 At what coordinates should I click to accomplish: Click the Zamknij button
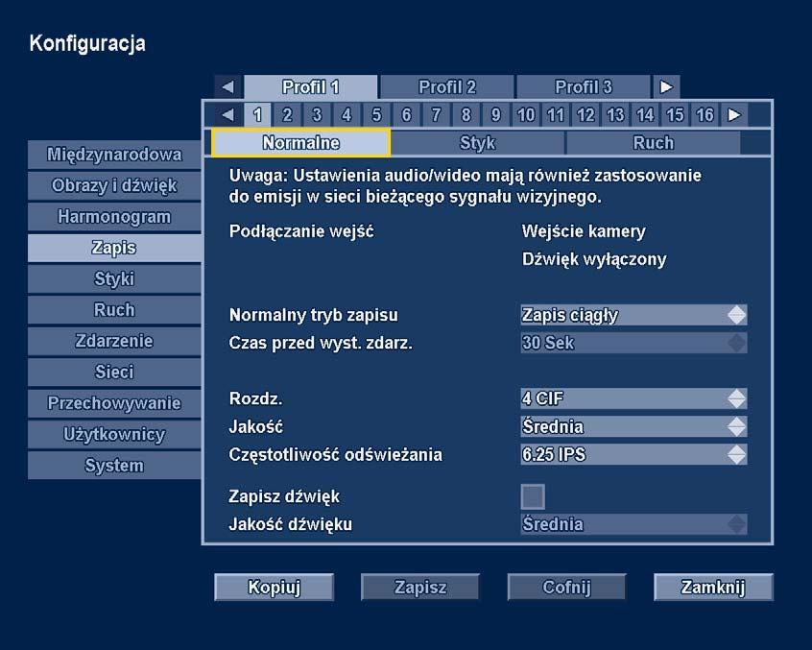click(x=713, y=587)
